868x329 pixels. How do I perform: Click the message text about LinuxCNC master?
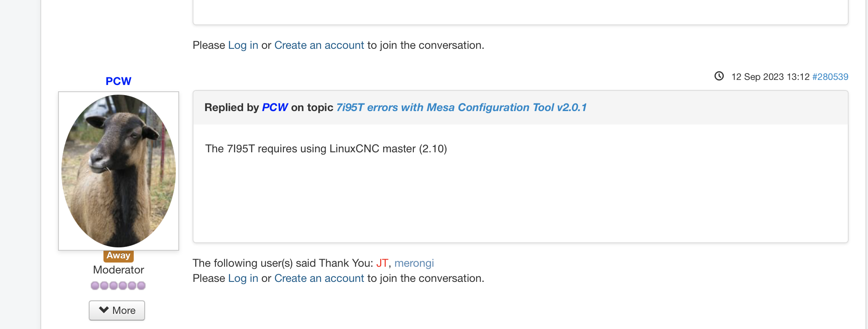coord(326,149)
